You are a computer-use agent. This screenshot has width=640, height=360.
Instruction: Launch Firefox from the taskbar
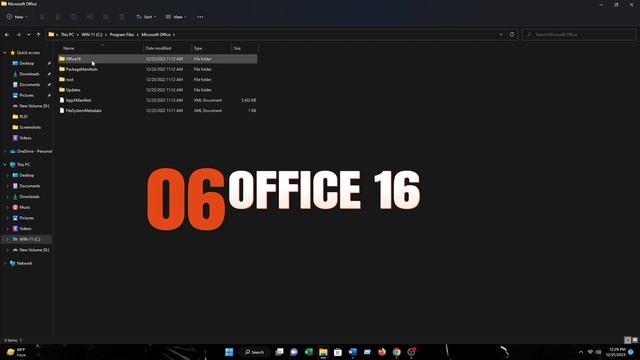tap(382, 352)
